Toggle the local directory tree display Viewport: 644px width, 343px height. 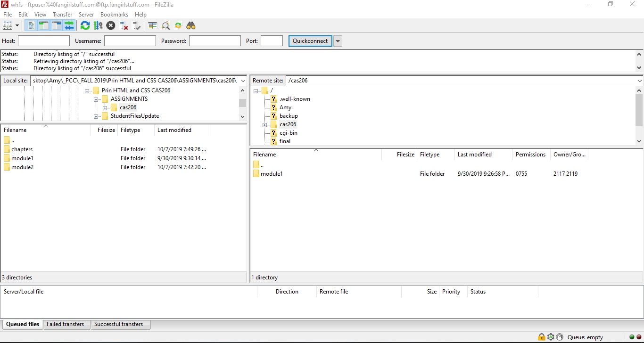43,25
